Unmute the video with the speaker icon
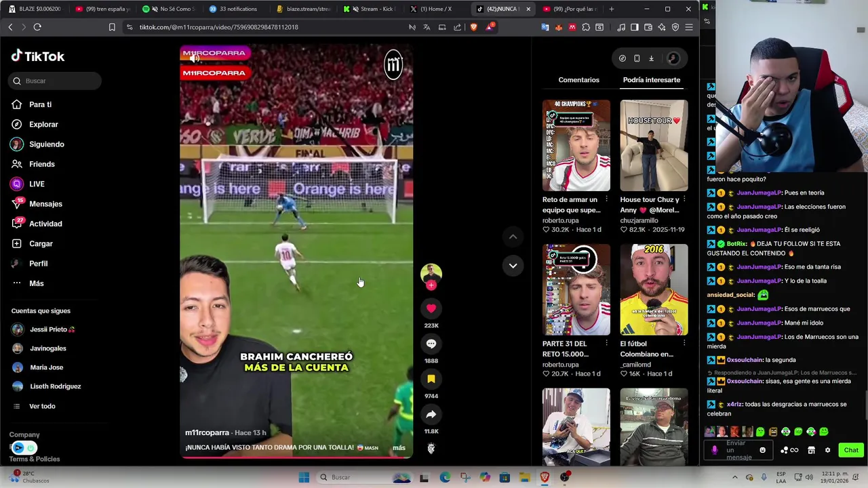 pyautogui.click(x=195, y=58)
